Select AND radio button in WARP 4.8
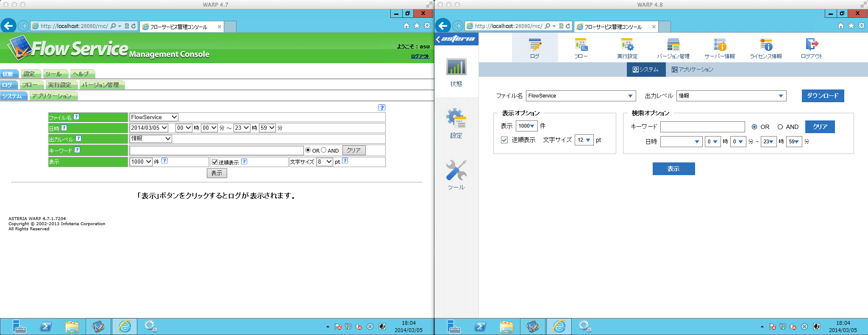 point(780,127)
